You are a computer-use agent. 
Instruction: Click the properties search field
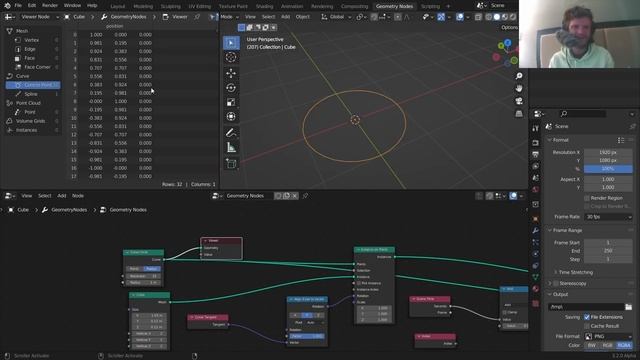click(x=583, y=114)
